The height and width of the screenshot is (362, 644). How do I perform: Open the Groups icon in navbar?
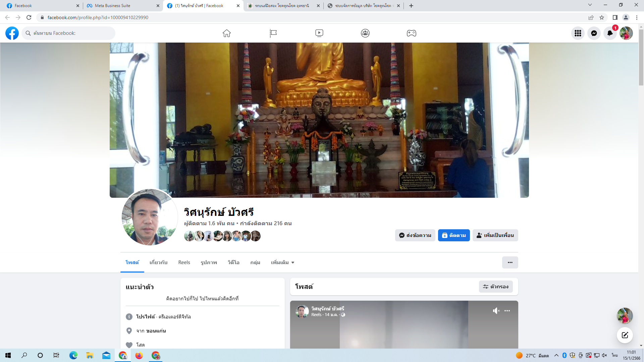[365, 33]
